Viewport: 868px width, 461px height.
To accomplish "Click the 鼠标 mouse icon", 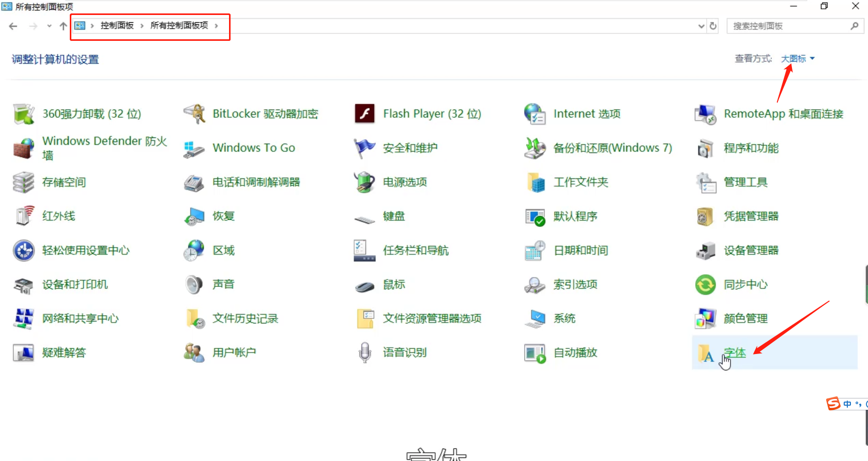I will pyautogui.click(x=364, y=285).
